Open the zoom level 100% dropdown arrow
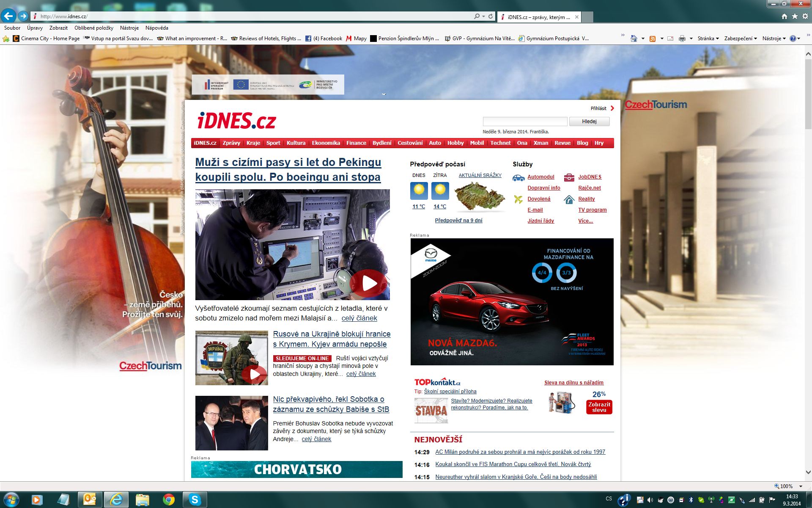This screenshot has height=508, width=812. tap(801, 486)
